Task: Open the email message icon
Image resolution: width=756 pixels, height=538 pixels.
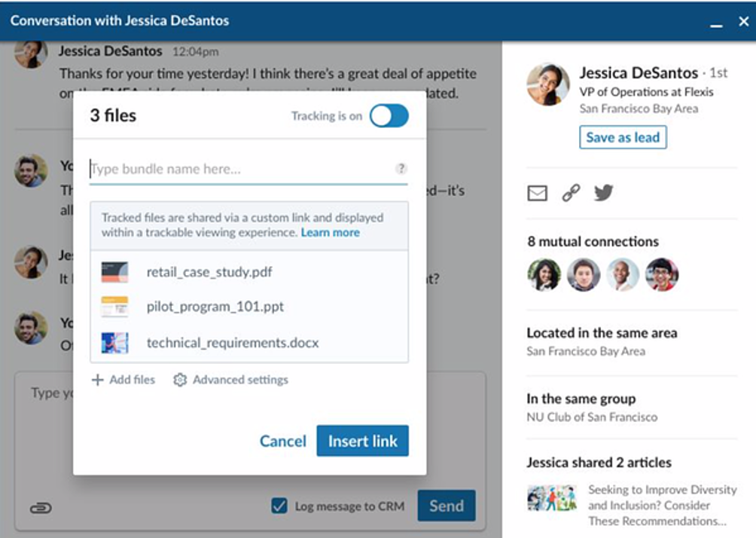Action: [x=535, y=194]
